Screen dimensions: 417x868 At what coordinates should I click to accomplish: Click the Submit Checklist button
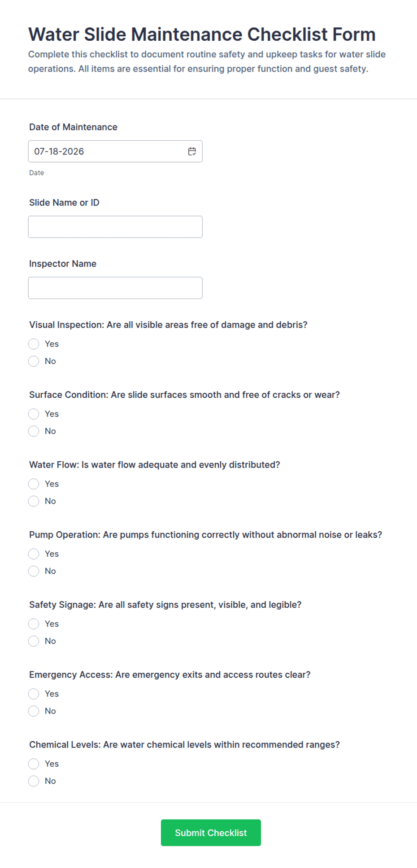pos(211,833)
